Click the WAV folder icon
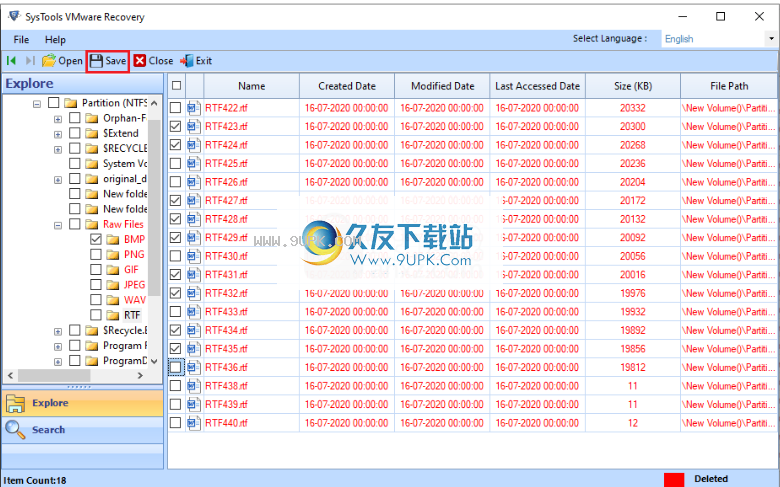The width and height of the screenshot is (780, 487). 113,300
